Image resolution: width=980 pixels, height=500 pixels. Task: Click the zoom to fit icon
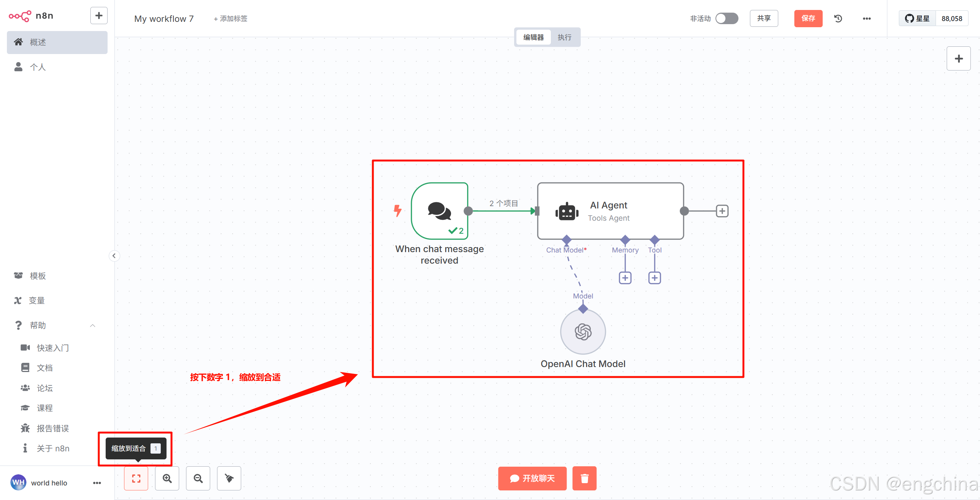pyautogui.click(x=136, y=478)
